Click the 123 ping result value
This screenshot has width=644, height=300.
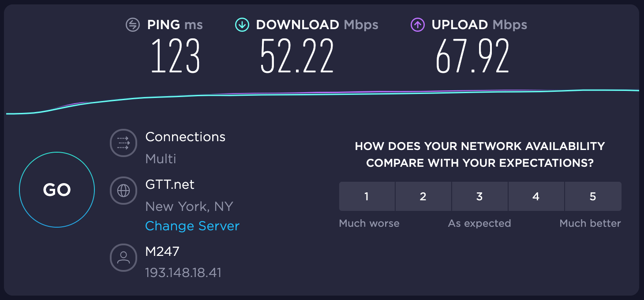point(176,56)
